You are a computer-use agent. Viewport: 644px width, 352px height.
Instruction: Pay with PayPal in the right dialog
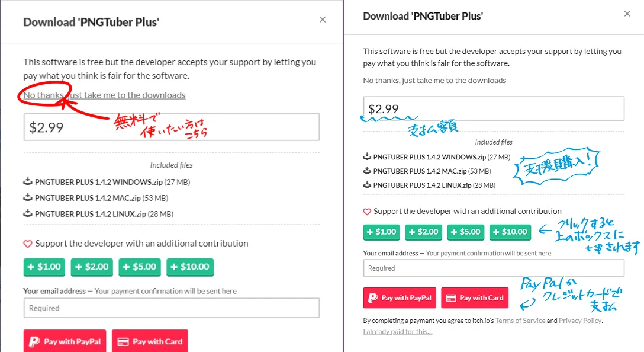pos(400,297)
